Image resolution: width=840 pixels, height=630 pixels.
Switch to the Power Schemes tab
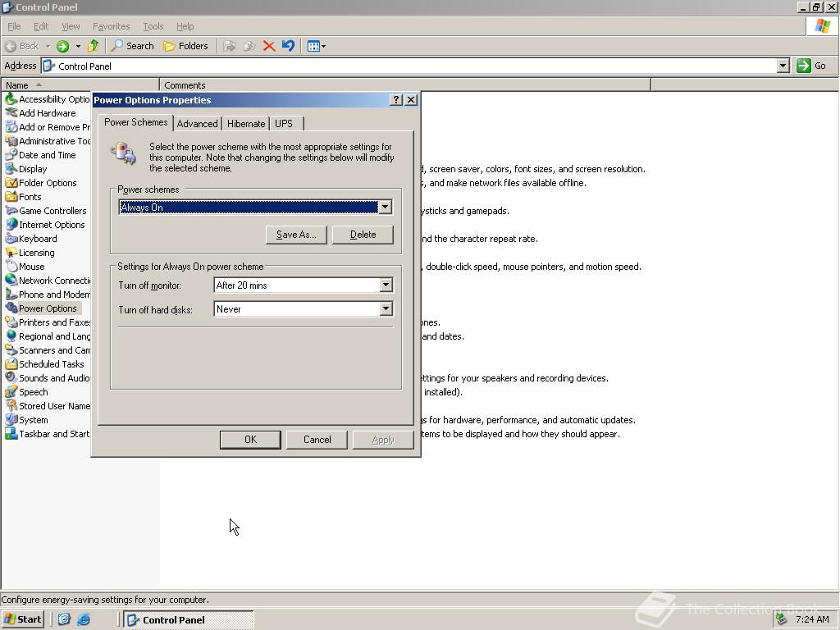tap(135, 122)
